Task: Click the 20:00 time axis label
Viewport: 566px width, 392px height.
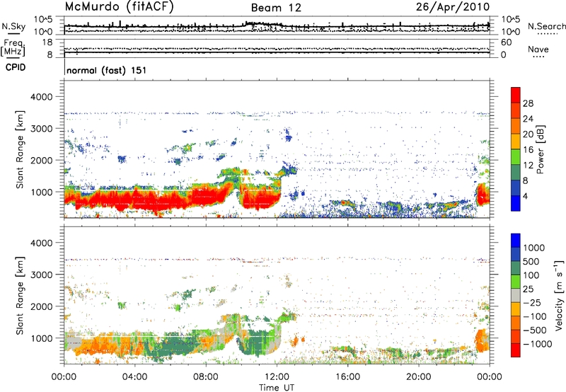Action: coord(419,377)
